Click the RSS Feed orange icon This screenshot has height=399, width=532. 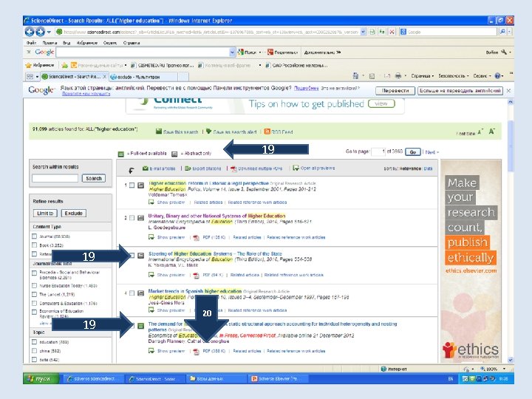click(267, 132)
